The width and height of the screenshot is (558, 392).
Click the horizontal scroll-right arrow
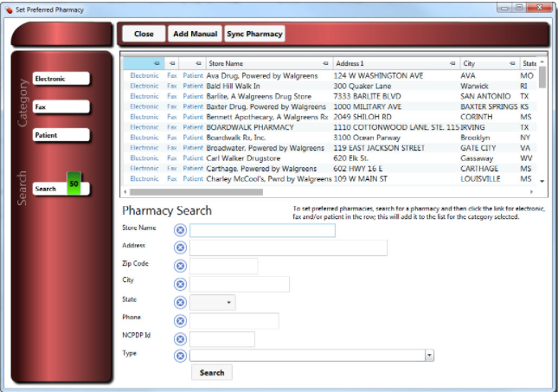click(531, 192)
